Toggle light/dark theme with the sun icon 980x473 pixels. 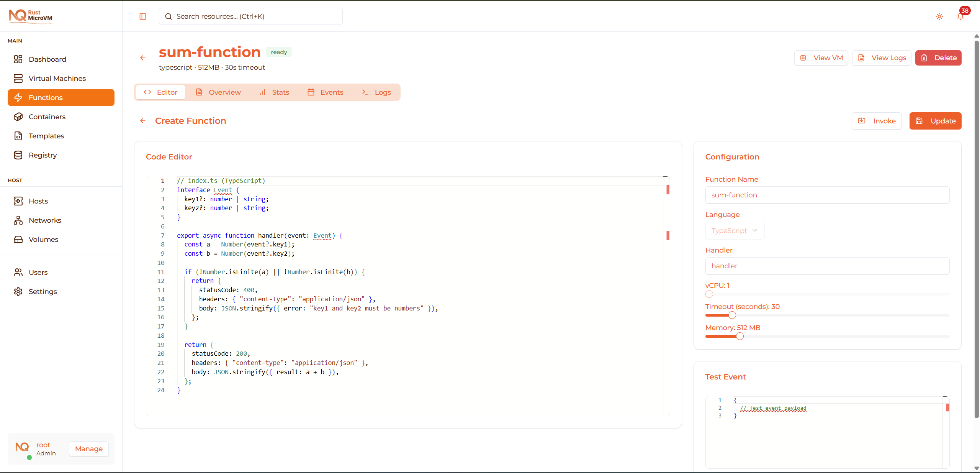pos(939,16)
